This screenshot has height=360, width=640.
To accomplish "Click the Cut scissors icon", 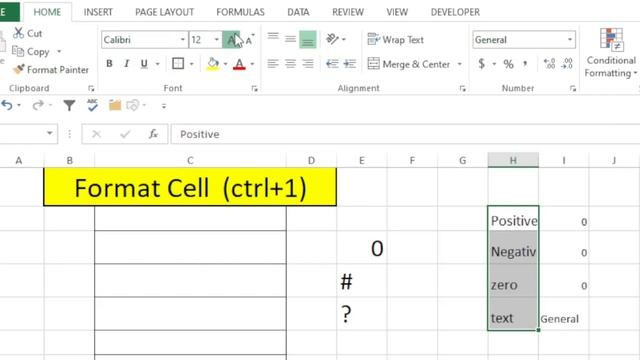I will (18, 33).
